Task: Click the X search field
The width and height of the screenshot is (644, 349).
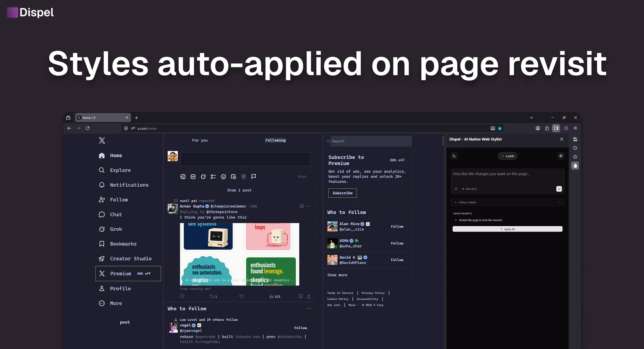Action: point(367,141)
